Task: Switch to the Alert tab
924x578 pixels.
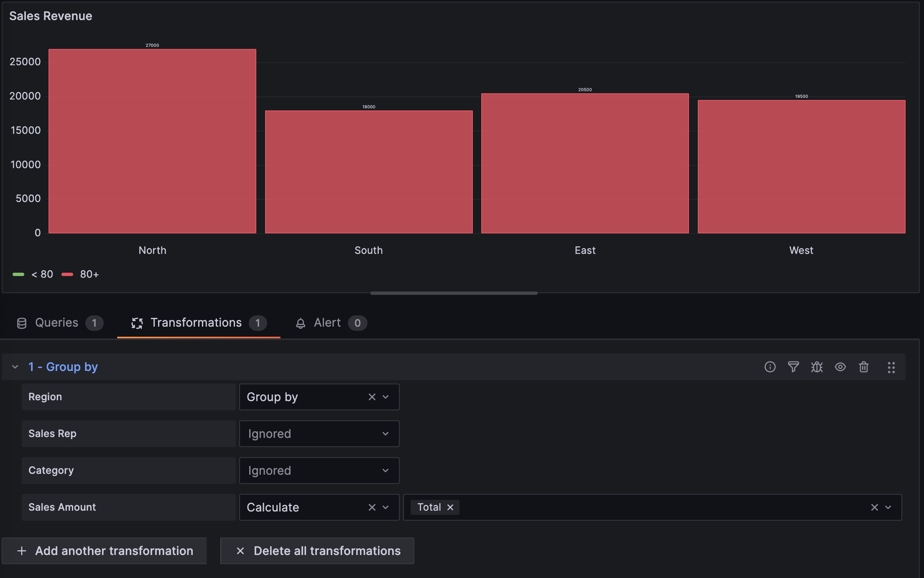Action: click(327, 322)
